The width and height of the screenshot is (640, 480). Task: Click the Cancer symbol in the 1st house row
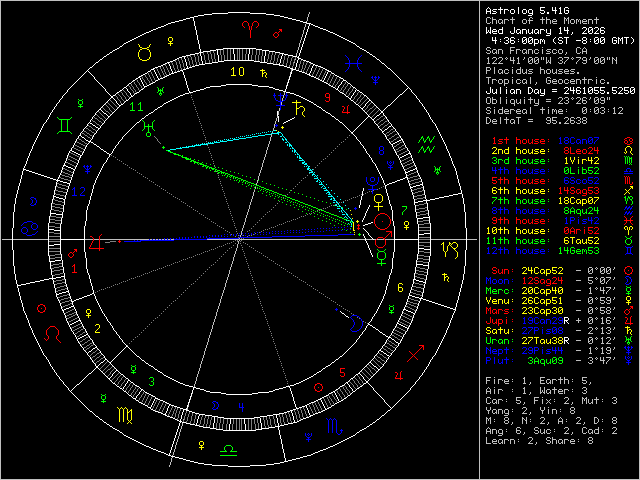point(629,141)
